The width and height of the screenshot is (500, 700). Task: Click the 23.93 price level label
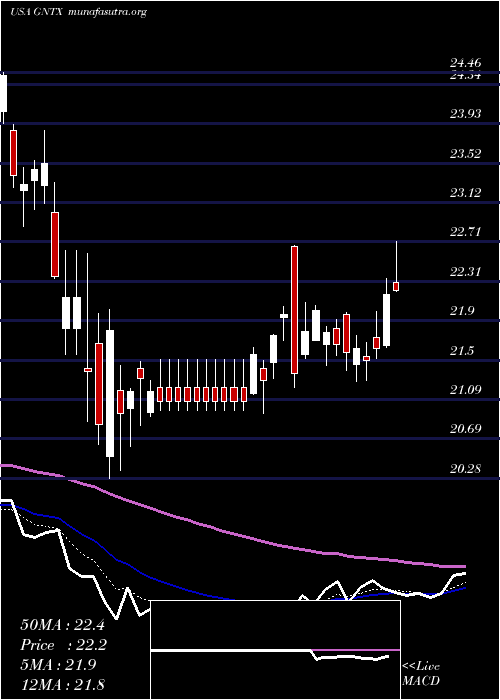click(x=465, y=114)
